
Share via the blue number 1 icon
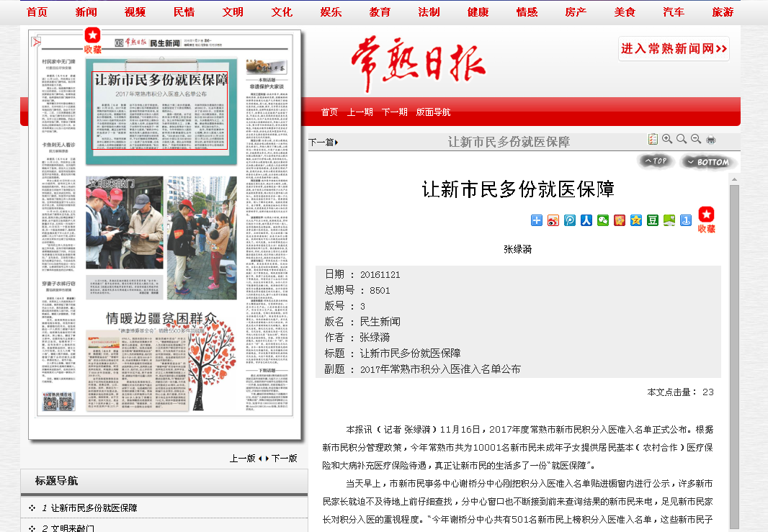click(686, 220)
